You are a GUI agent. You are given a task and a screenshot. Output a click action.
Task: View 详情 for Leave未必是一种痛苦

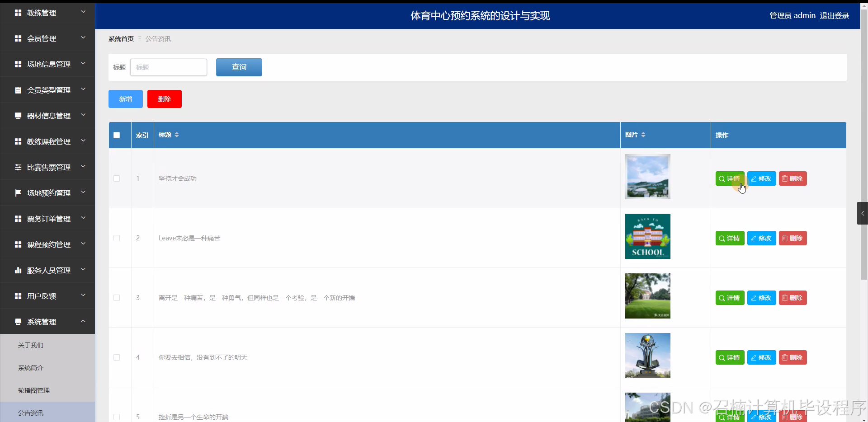(730, 238)
